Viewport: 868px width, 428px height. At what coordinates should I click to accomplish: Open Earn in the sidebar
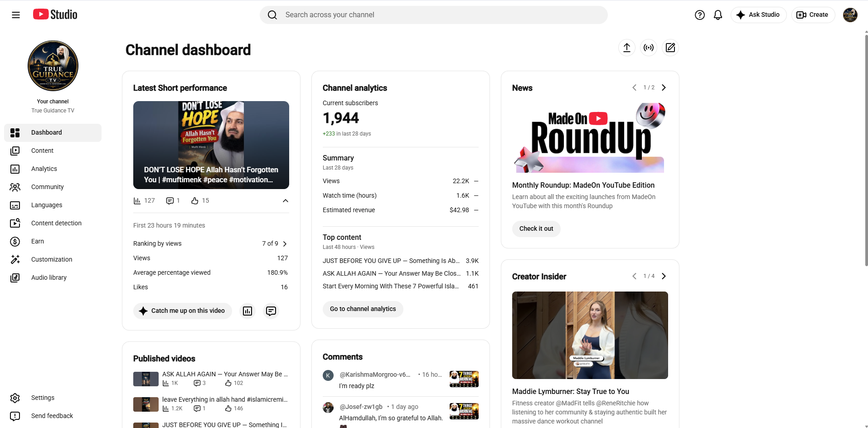click(53, 242)
